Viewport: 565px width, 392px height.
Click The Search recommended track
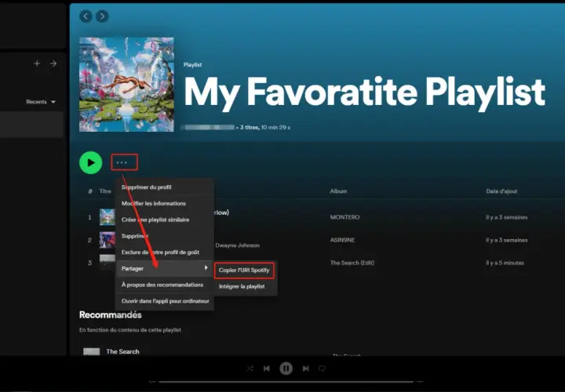122,351
